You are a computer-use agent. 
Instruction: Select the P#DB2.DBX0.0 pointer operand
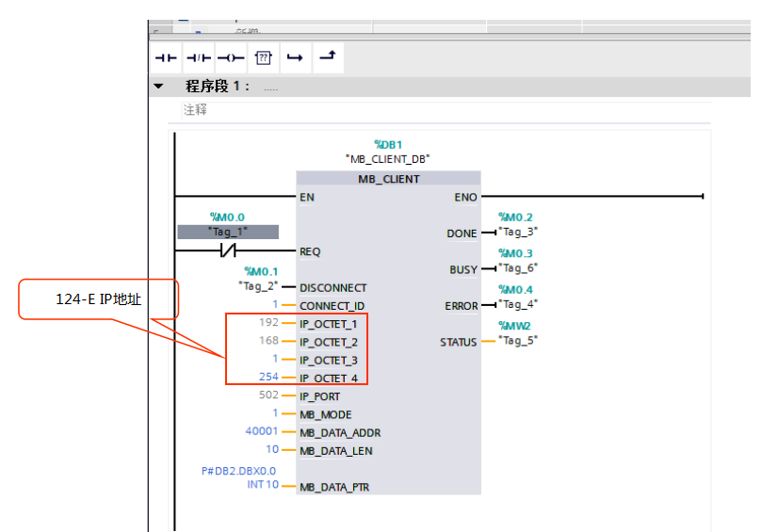pyautogui.click(x=239, y=471)
